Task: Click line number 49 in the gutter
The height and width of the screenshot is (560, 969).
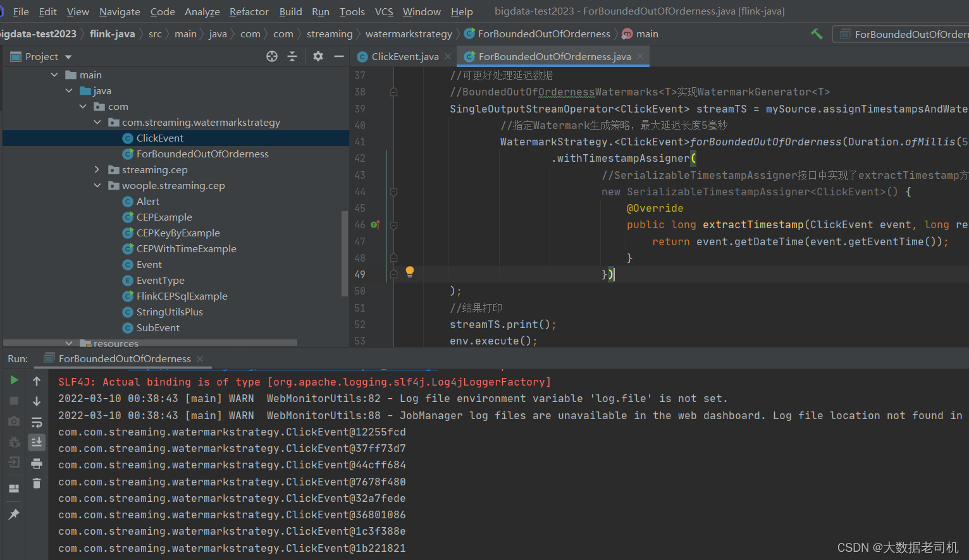Action: [360, 274]
